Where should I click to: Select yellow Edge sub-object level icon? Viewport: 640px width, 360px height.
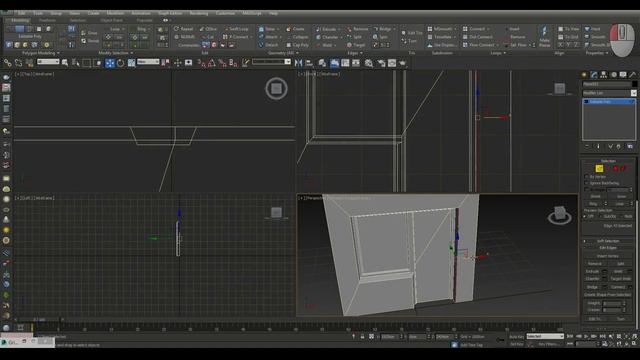[x=599, y=169]
